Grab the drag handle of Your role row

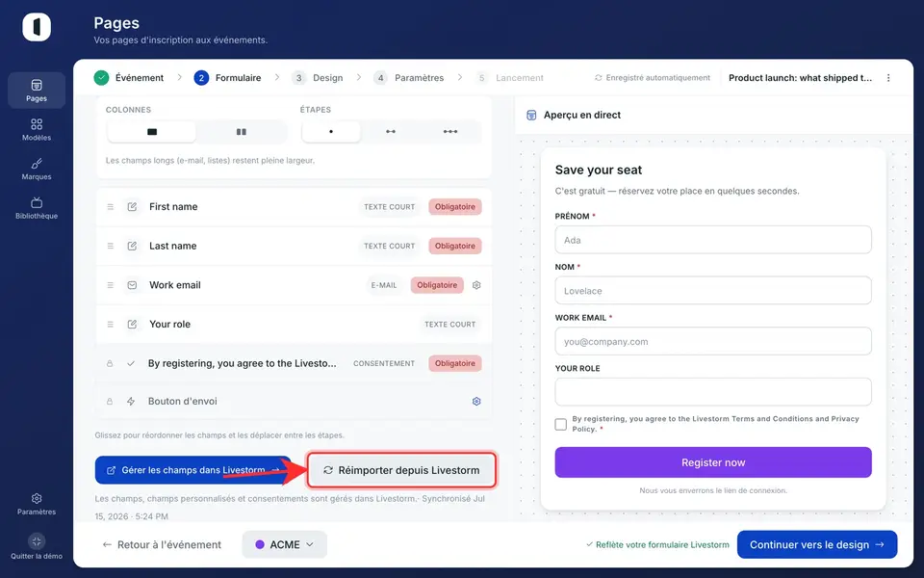(x=110, y=325)
